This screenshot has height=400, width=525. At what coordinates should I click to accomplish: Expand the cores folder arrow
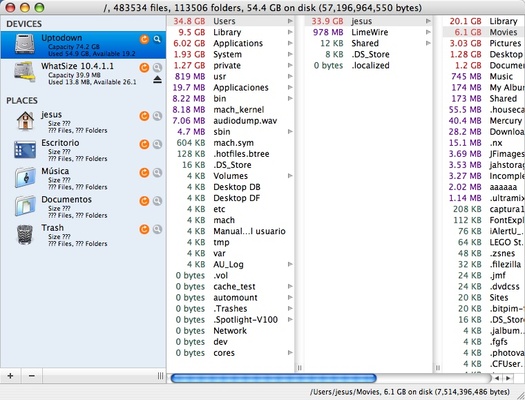click(x=290, y=352)
